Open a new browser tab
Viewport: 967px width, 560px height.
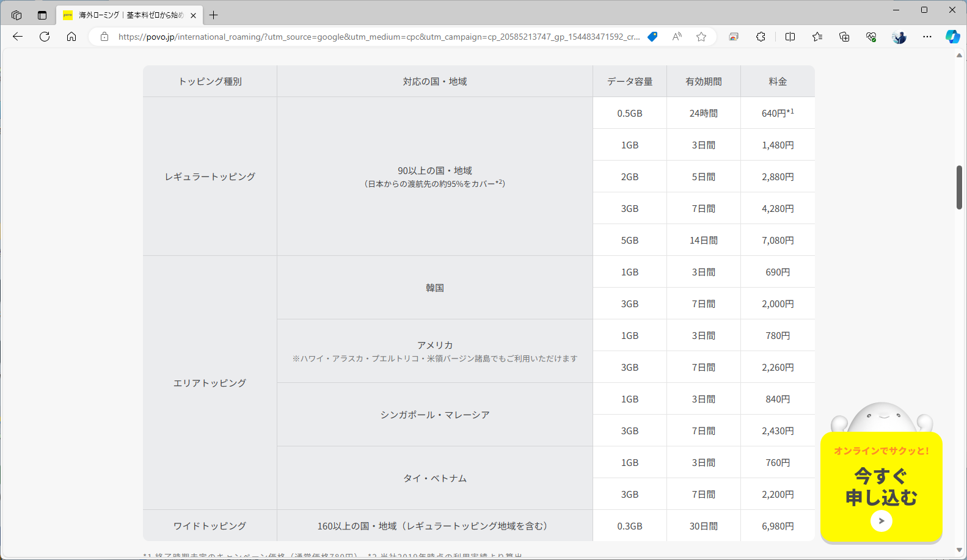tap(213, 15)
